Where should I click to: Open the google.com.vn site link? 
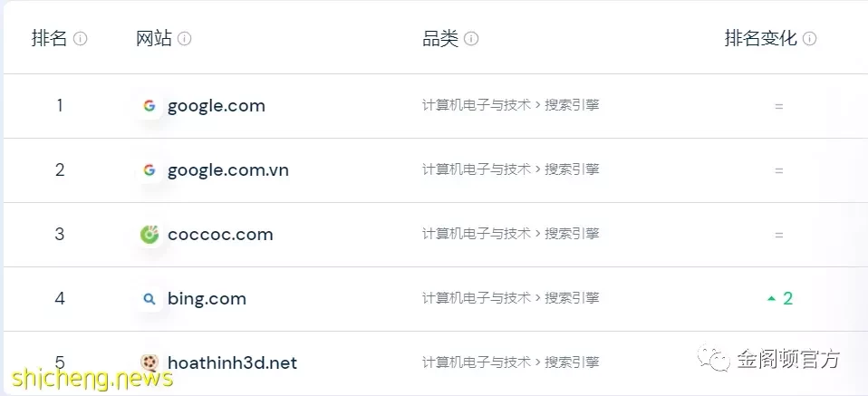(x=228, y=170)
